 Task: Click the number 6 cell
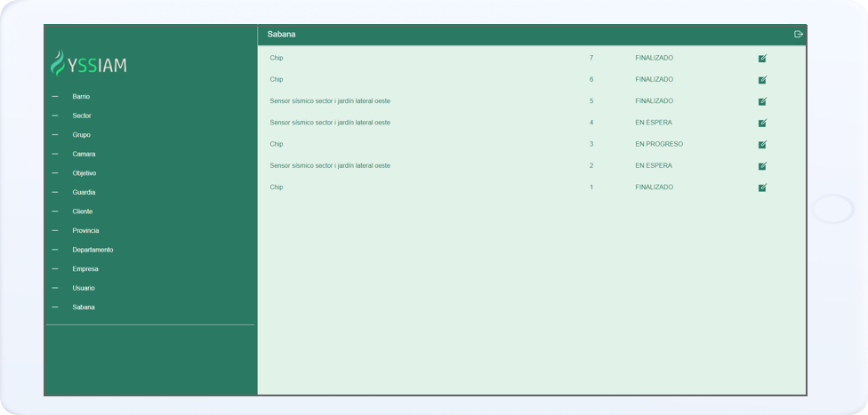pos(591,80)
